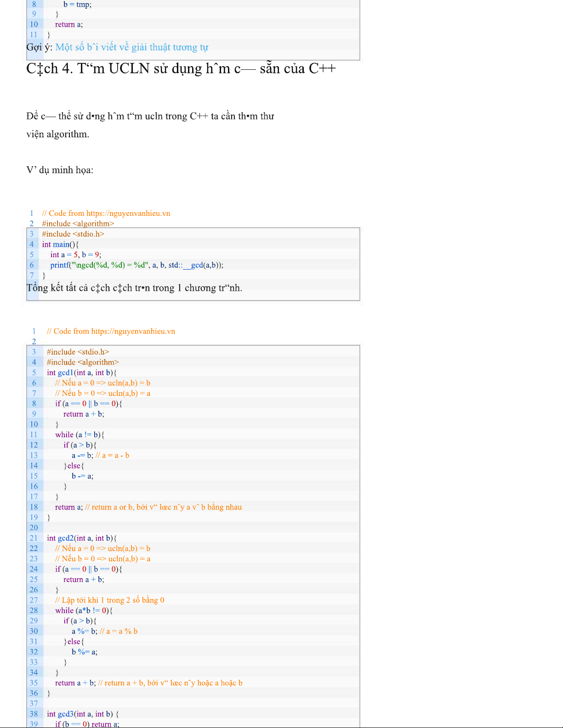Image resolution: width=563 pixels, height=728 pixels.
Task: Click the "while (a*b != 0){" line
Action: pyautogui.click(x=84, y=610)
